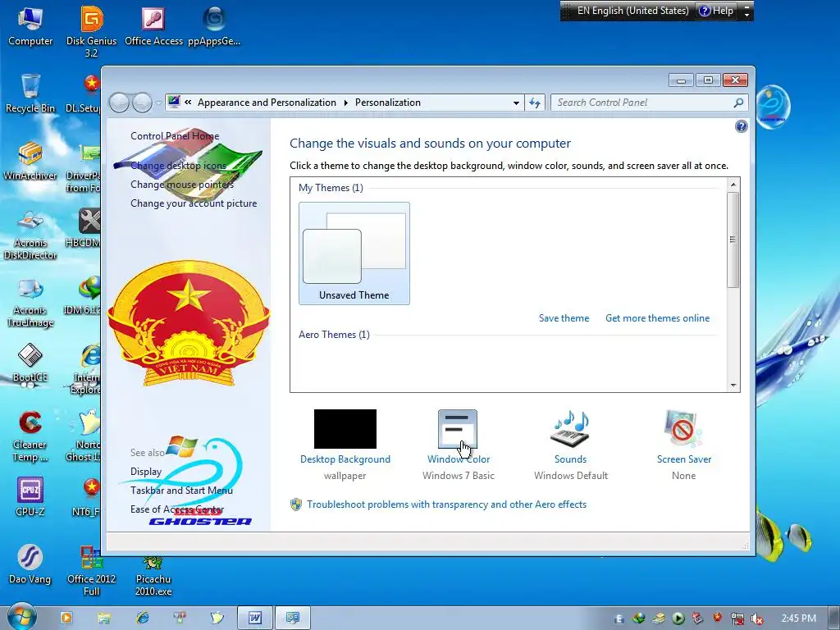
Task: Click Appearance and Personalization breadcrumb
Action: [x=267, y=103]
